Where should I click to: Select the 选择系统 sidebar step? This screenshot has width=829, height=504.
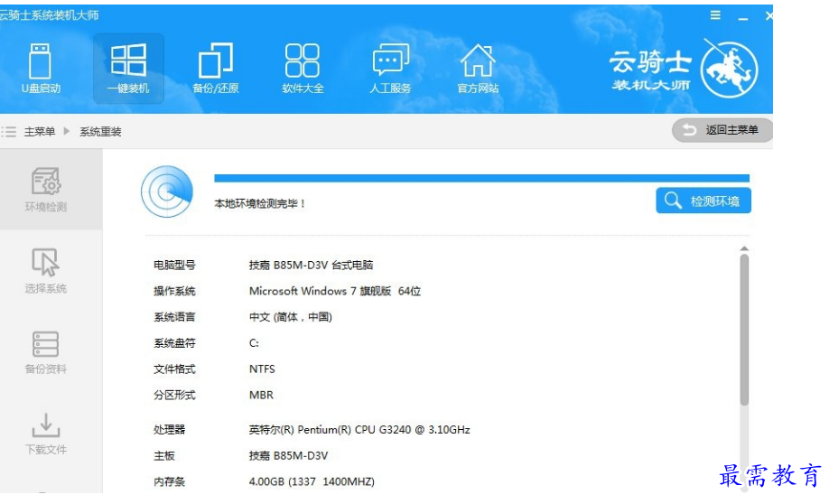click(46, 271)
